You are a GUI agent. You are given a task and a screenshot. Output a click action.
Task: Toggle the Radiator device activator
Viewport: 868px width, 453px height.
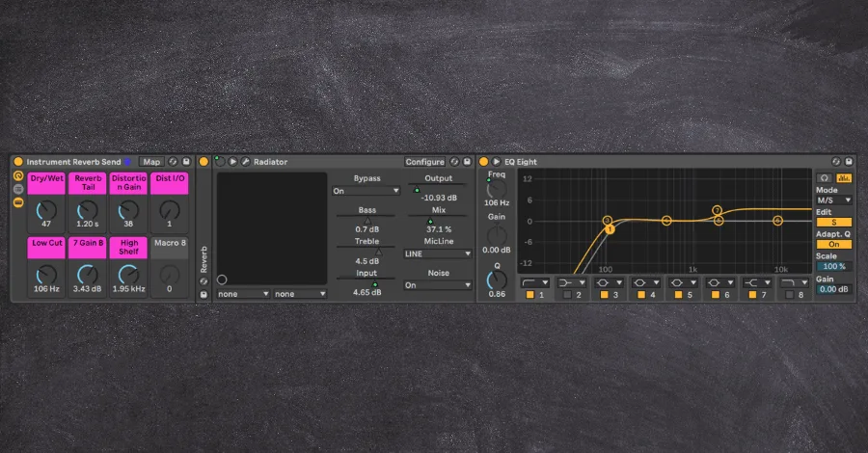[220, 162]
